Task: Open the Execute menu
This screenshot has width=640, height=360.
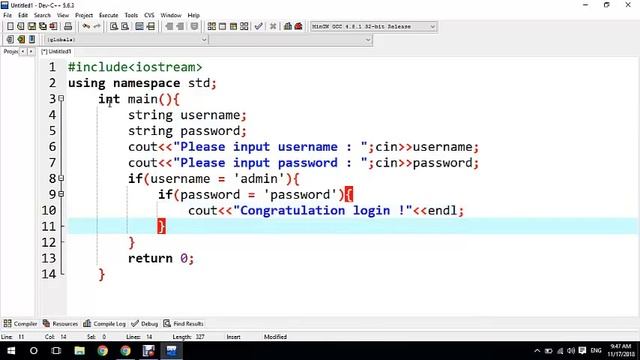Action: click(109, 15)
